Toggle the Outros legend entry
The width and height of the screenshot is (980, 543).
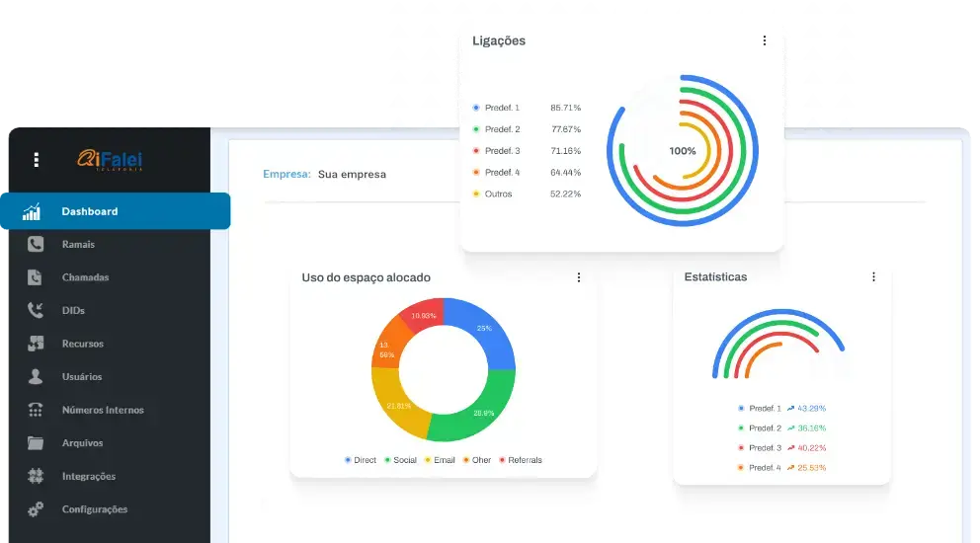pyautogui.click(x=493, y=194)
